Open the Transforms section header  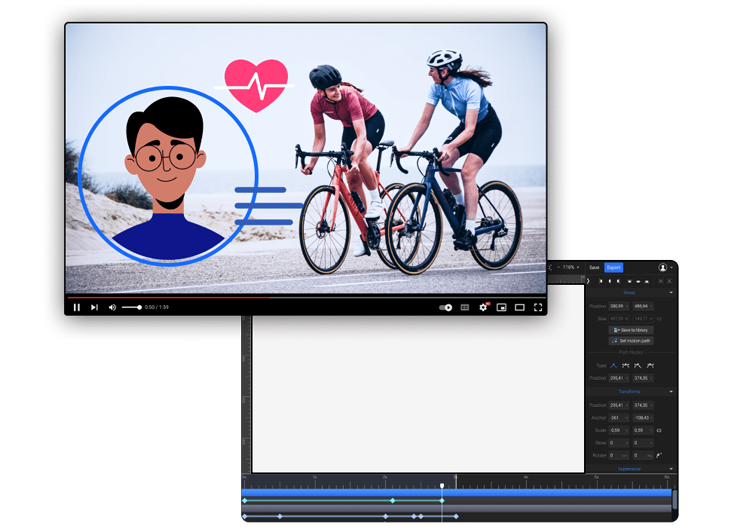[x=629, y=392]
